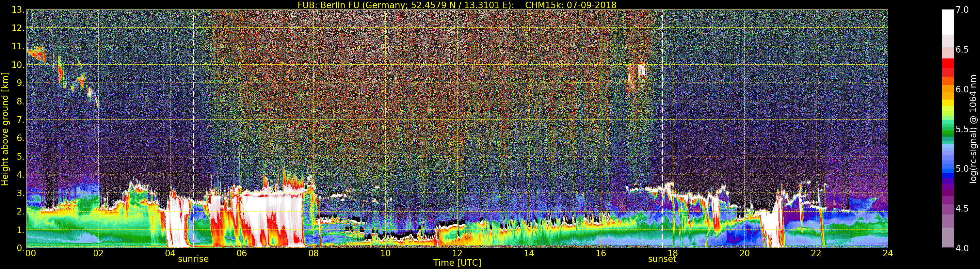Click the dashed white sunset vertical line
The image size is (980, 269).
(x=662, y=114)
